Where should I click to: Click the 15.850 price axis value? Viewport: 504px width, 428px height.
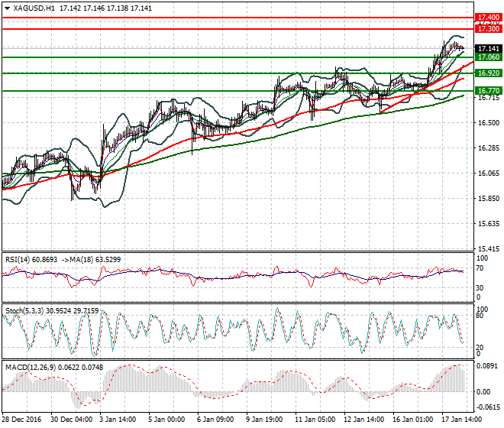tap(489, 198)
